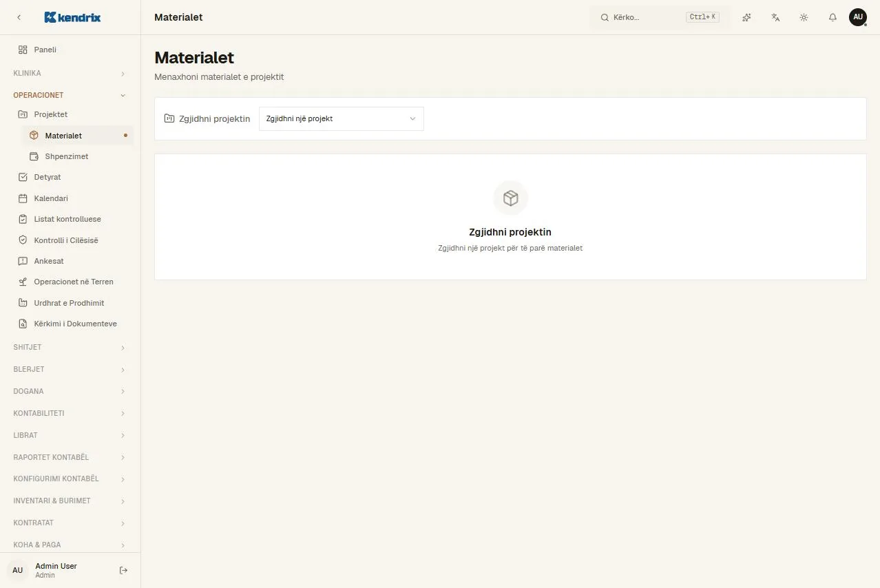The width and height of the screenshot is (880, 588).
Task: Expand the BLERJET section
Action: tap(70, 369)
